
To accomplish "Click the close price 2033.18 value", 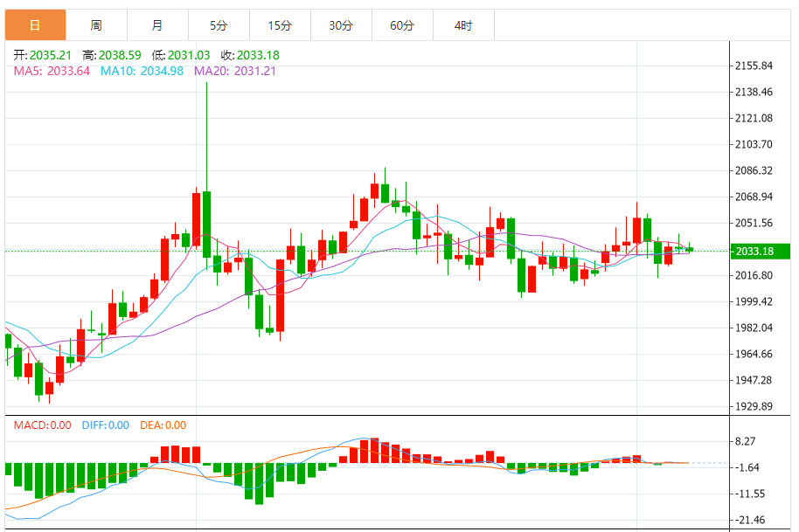I will click(258, 55).
